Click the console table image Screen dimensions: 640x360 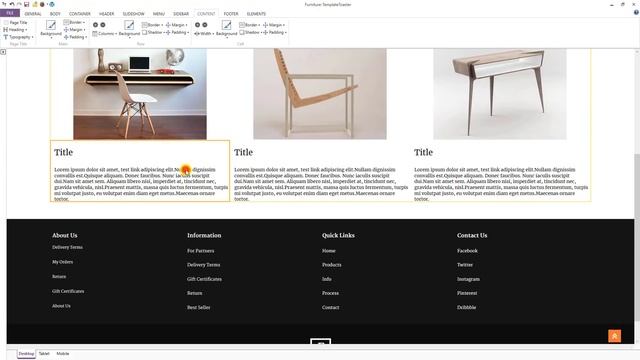point(500,94)
